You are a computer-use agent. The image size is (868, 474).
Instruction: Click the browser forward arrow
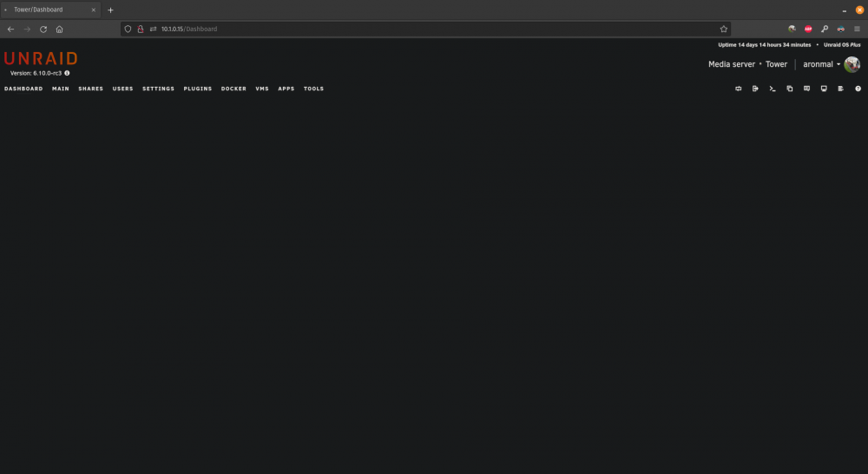tap(27, 30)
